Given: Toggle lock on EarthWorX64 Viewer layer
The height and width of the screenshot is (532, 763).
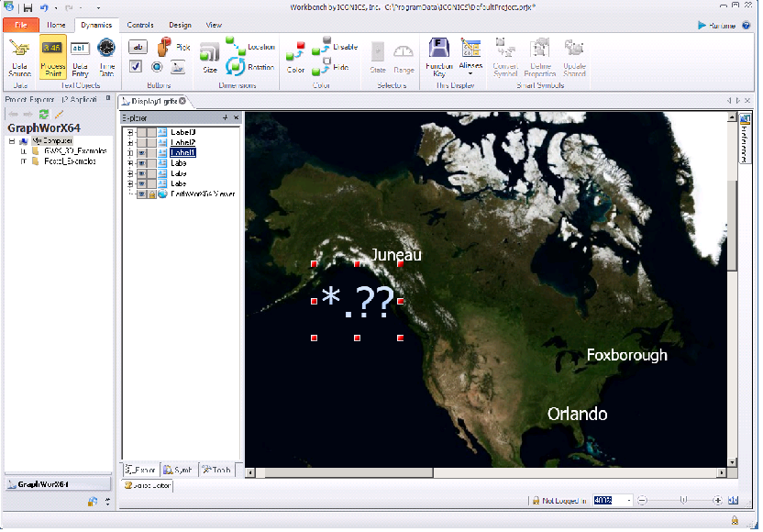Looking at the screenshot, I should coord(151,194).
